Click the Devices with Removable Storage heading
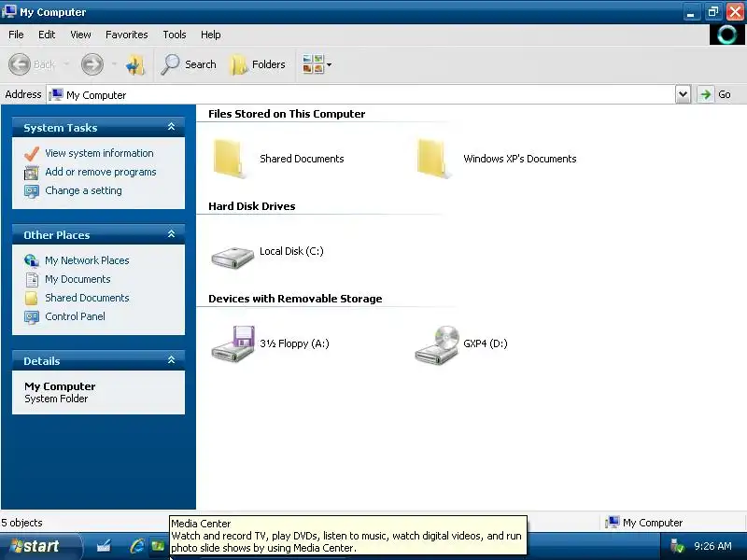 coord(295,299)
